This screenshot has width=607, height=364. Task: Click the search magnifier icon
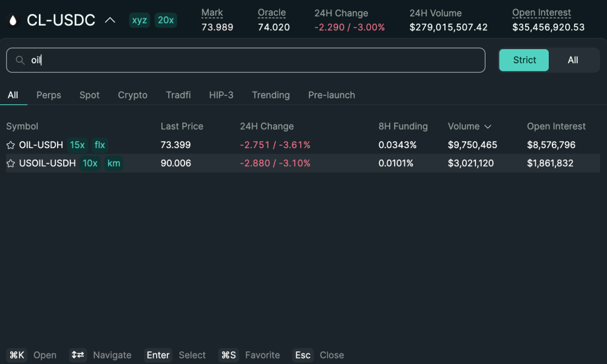19,60
